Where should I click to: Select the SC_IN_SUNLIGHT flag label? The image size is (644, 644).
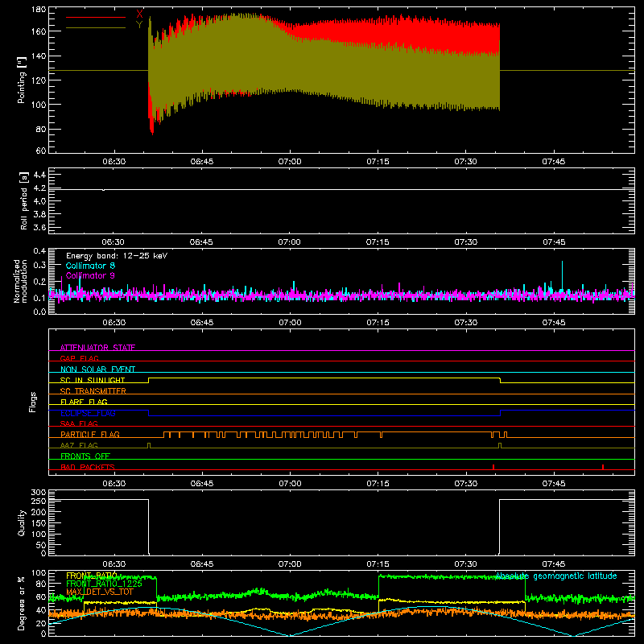coord(93,380)
